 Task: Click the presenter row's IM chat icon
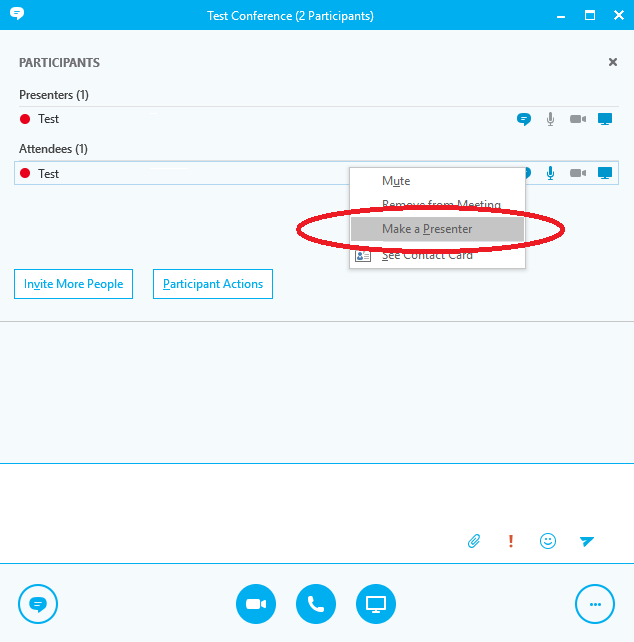(x=523, y=119)
